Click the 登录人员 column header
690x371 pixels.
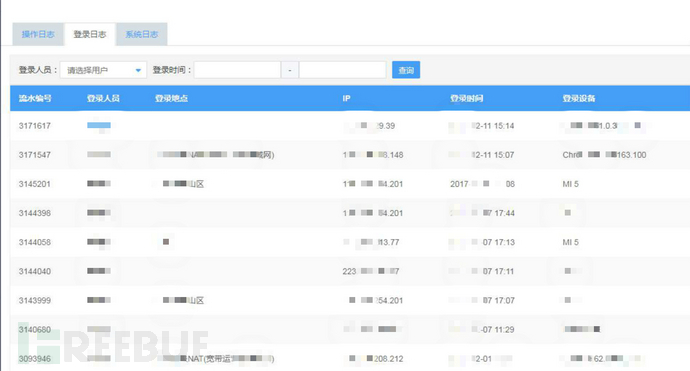103,99
